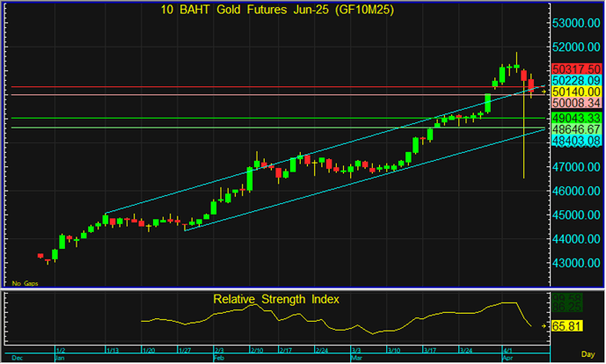Select the green 49043.33 level tag
This screenshot has width=606, height=364.
point(577,118)
